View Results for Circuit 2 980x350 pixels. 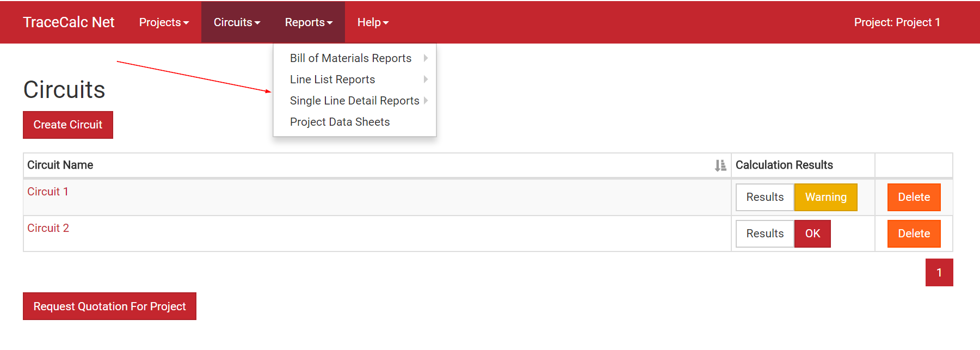click(x=765, y=234)
